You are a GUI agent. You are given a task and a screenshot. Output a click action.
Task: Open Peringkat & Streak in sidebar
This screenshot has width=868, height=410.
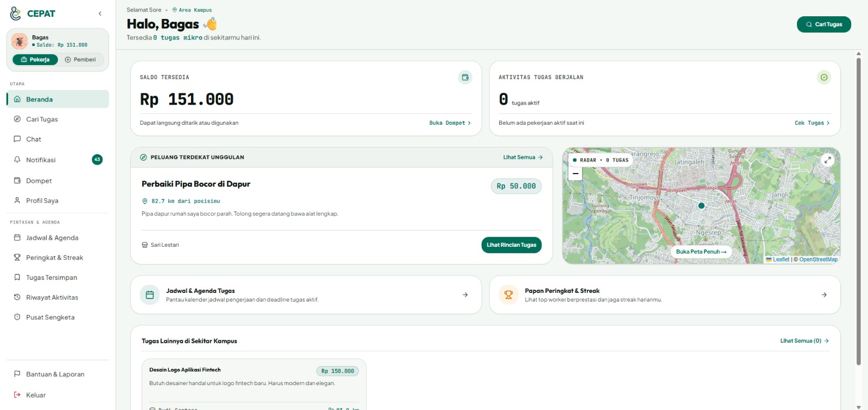58,258
